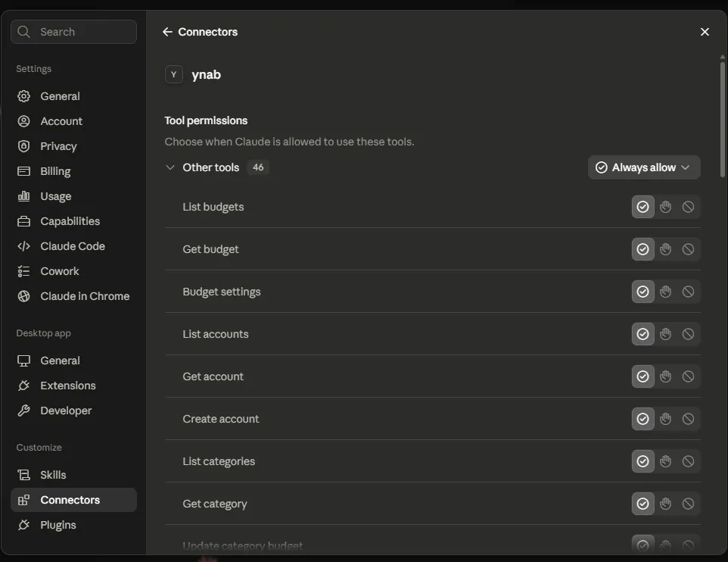Block the List categories tool
The width and height of the screenshot is (728, 562).
pos(688,461)
